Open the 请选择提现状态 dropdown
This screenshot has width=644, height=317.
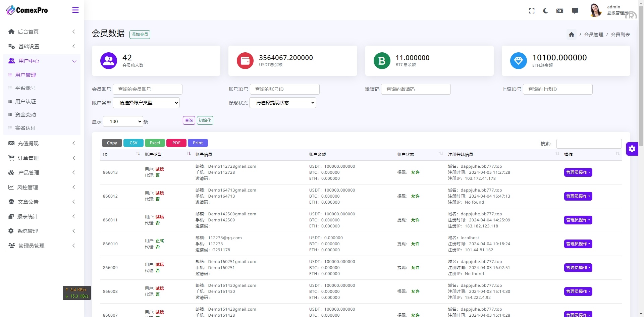[283, 103]
